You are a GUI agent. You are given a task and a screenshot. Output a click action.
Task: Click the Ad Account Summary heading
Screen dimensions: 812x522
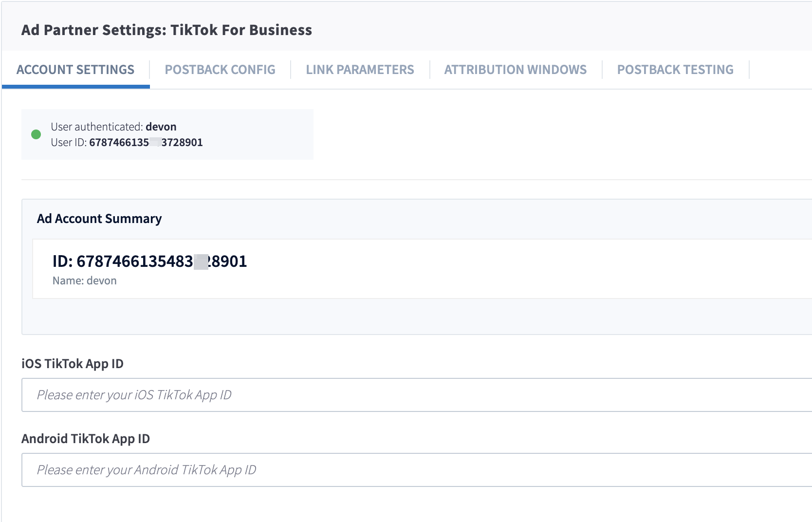[99, 219]
